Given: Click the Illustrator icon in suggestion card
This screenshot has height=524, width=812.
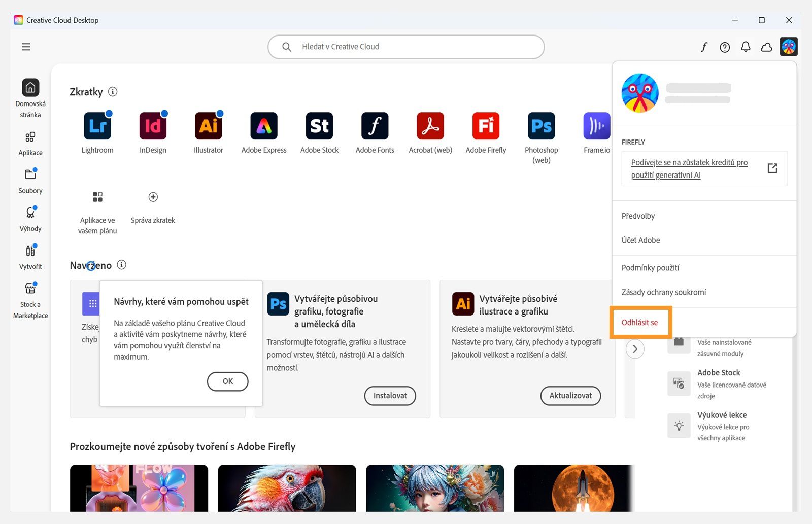Looking at the screenshot, I should coord(463,304).
